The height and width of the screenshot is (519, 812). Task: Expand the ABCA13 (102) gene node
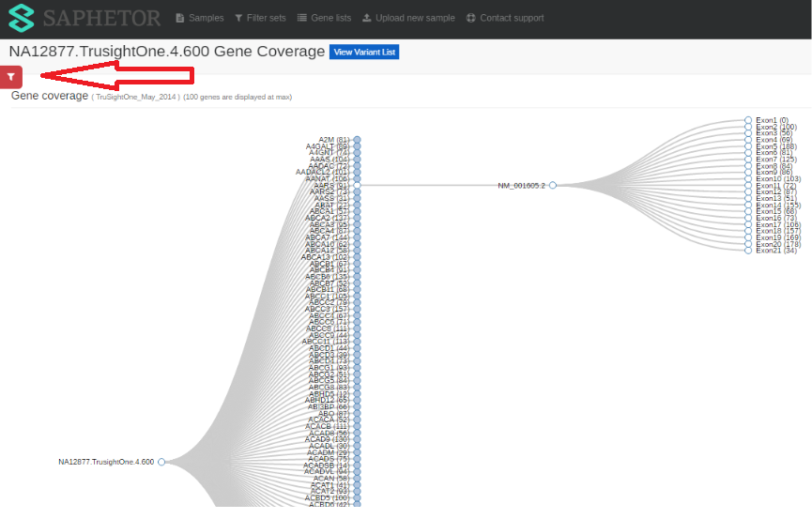357,257
